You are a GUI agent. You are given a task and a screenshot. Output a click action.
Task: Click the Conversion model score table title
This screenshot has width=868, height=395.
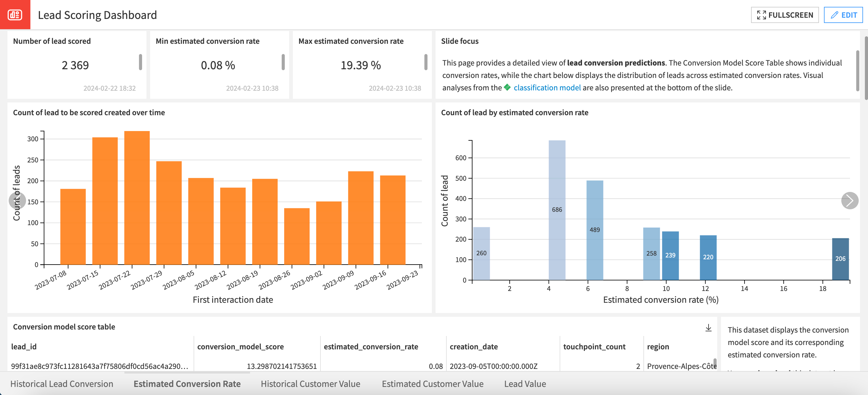click(x=64, y=326)
